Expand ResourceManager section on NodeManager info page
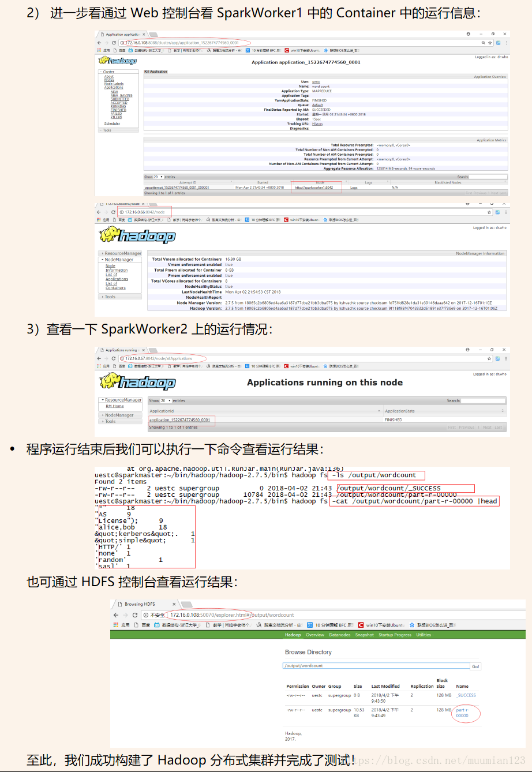 121,253
